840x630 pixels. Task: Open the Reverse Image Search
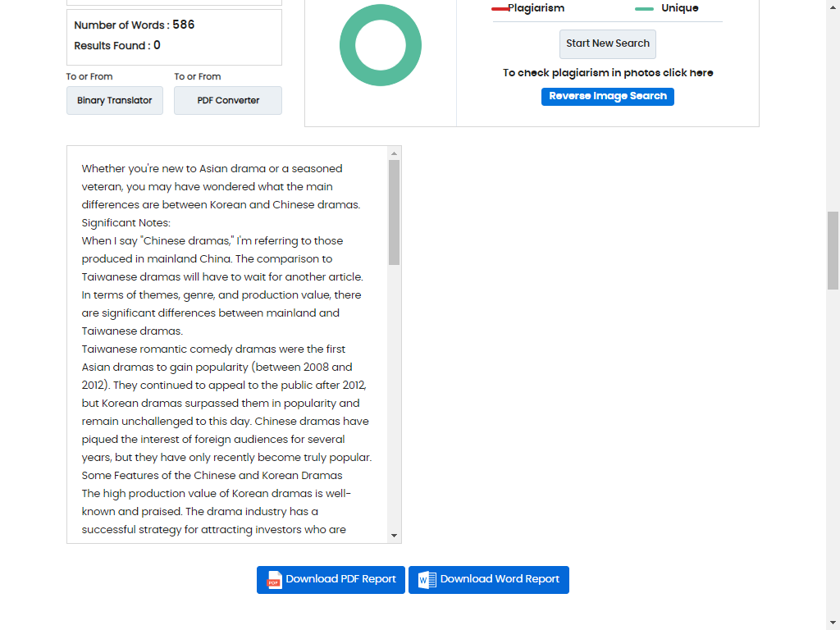(x=608, y=97)
